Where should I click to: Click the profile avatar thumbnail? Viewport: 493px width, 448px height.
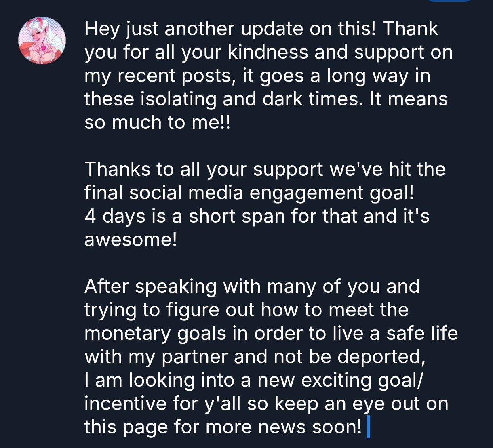[x=42, y=40]
